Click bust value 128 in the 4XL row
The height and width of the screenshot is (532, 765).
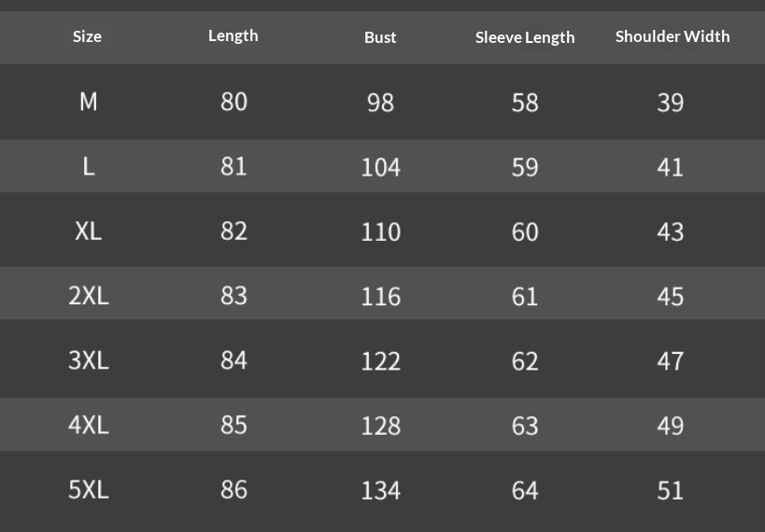[x=380, y=426]
